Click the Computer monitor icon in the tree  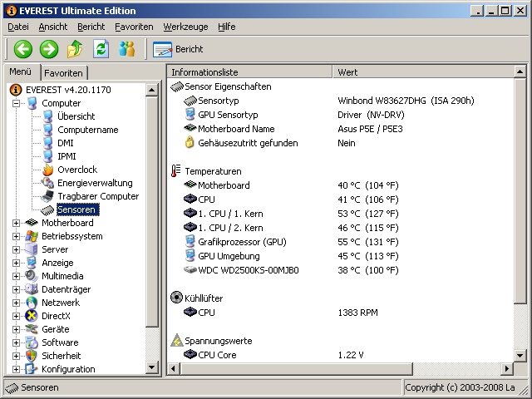click(x=32, y=103)
